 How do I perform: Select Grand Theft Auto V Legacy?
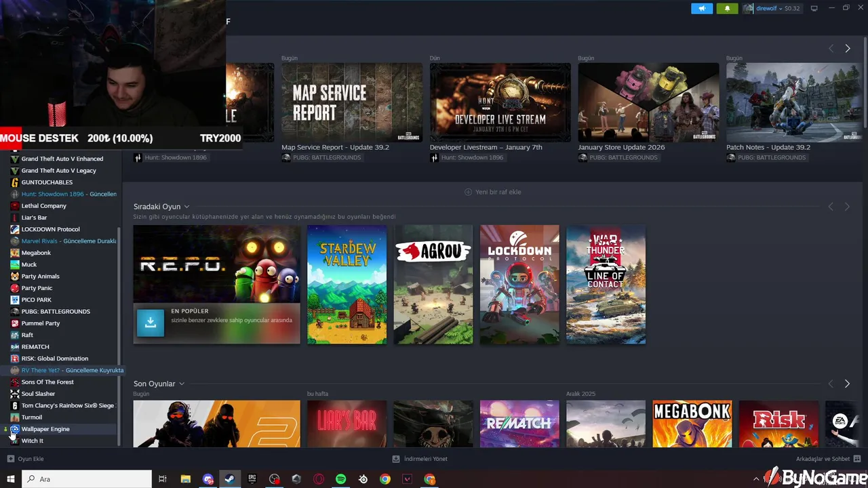click(59, 171)
